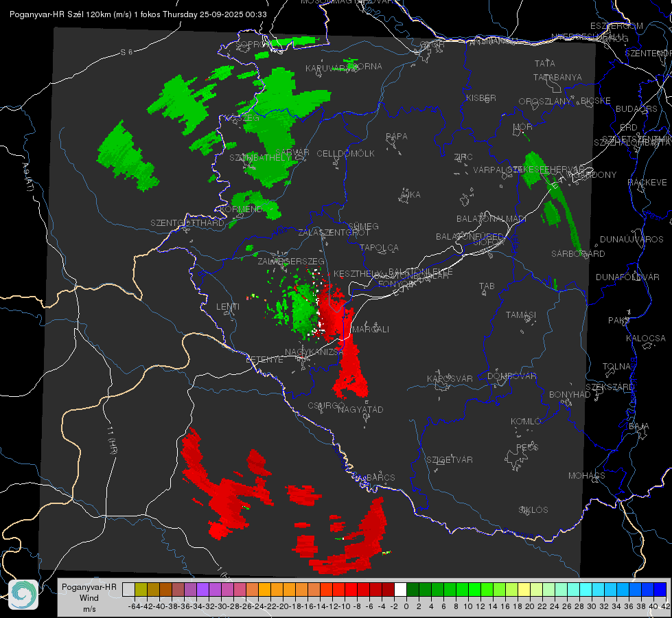
Task: Select the AJKA city label
Action: click(x=410, y=194)
